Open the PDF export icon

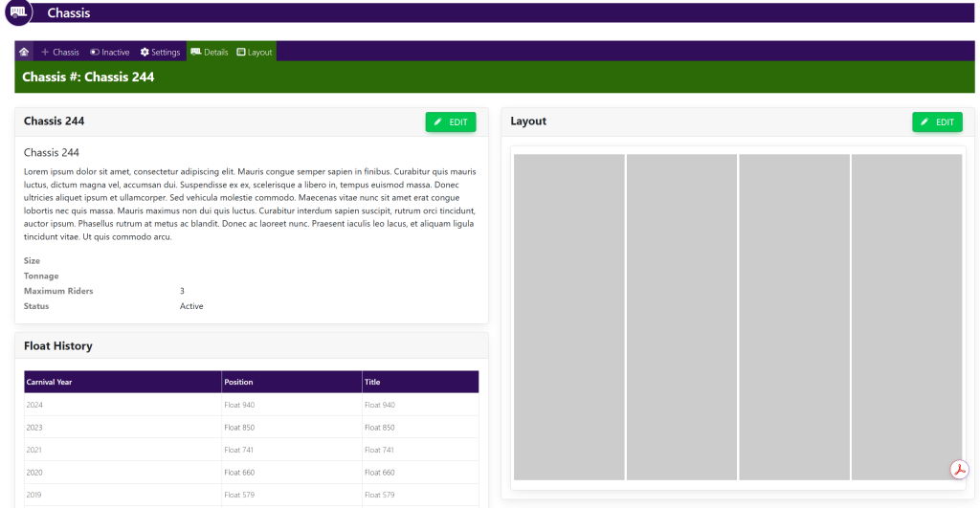click(959, 469)
